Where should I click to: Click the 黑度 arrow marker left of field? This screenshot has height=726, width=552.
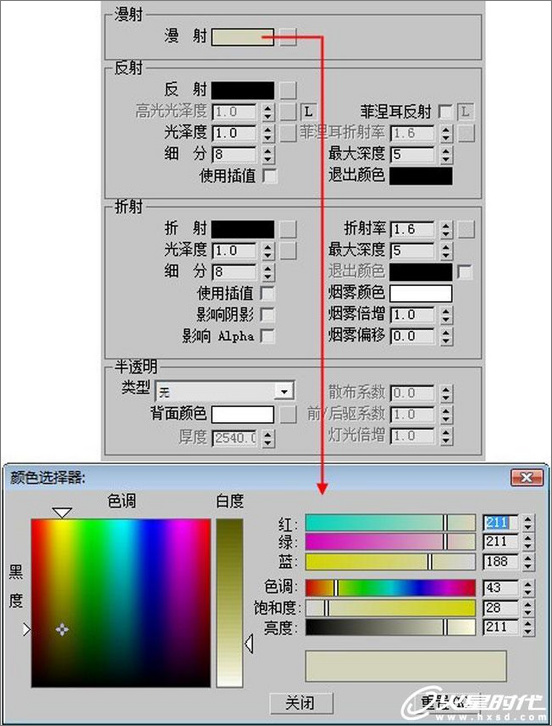point(26,629)
